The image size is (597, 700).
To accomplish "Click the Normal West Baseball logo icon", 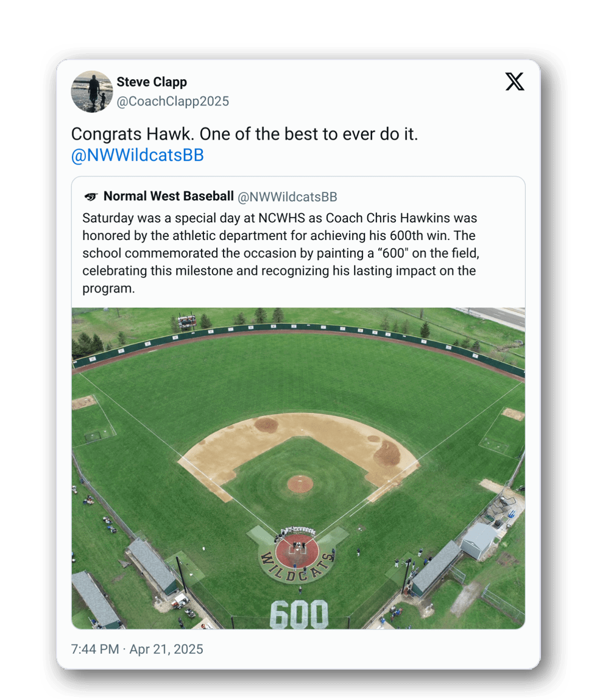I will pos(91,197).
